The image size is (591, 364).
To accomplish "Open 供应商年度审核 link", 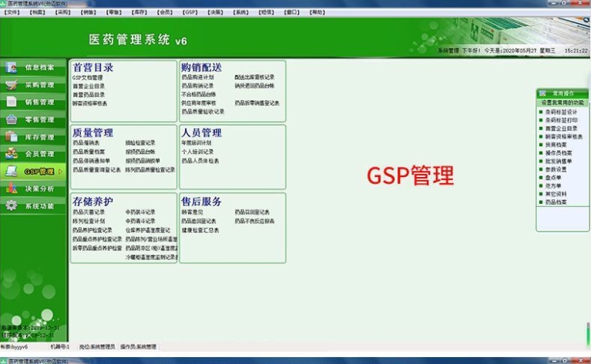I will click(x=199, y=103).
